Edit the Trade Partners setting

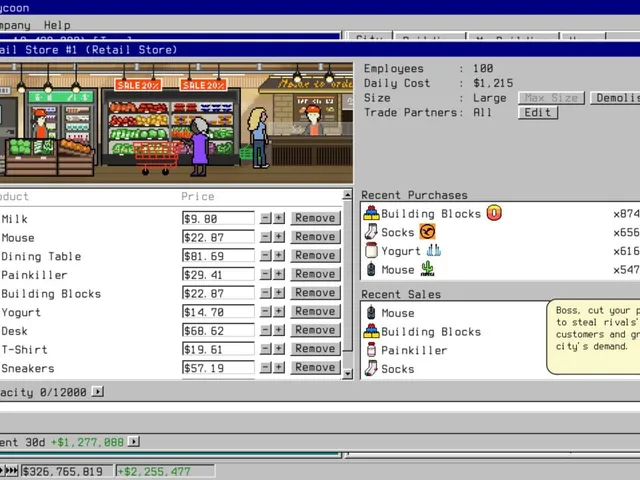538,113
